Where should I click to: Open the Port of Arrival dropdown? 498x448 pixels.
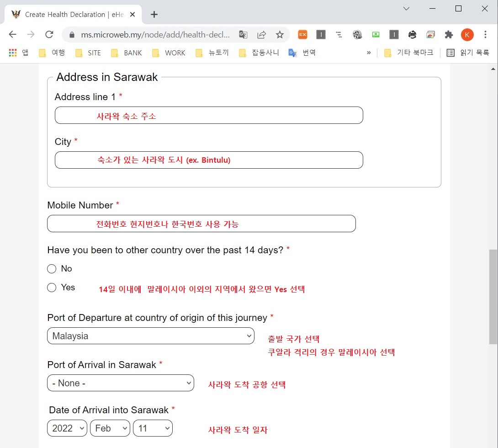(120, 383)
